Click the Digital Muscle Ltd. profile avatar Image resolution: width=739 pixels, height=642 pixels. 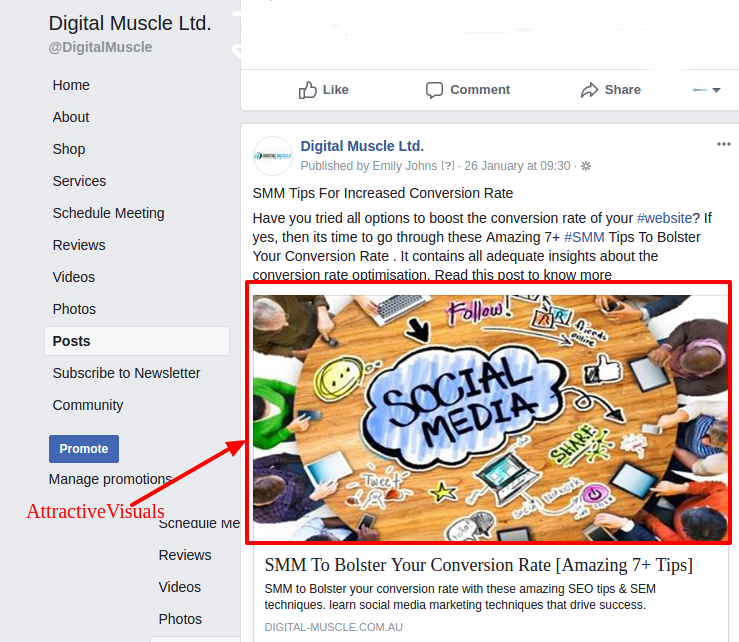coord(273,156)
